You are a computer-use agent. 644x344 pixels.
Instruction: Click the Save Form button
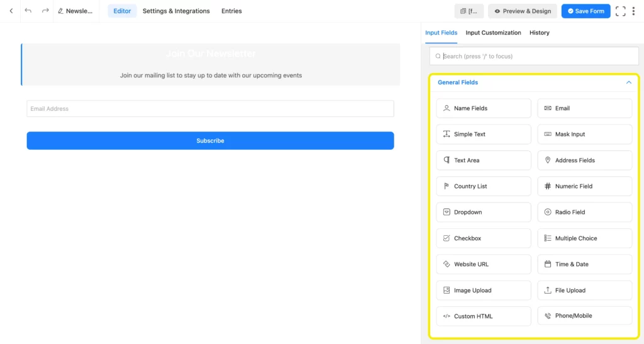click(x=586, y=11)
